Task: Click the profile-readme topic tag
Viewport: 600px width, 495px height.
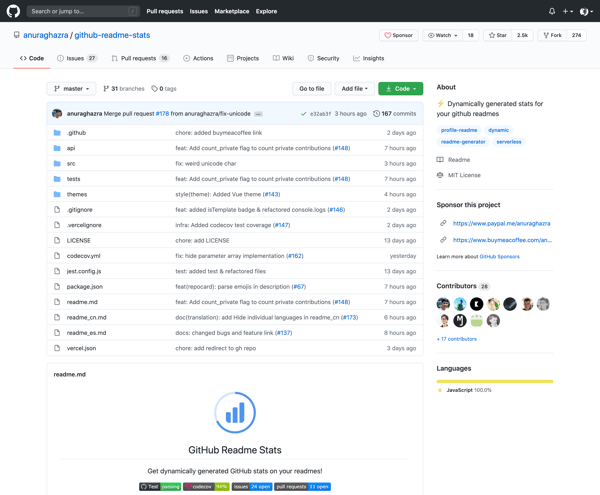Action: point(459,130)
